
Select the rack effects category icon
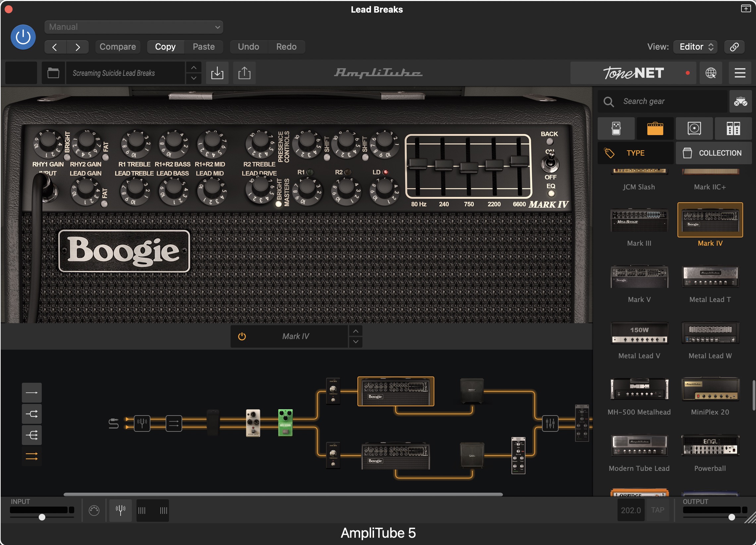(x=733, y=128)
